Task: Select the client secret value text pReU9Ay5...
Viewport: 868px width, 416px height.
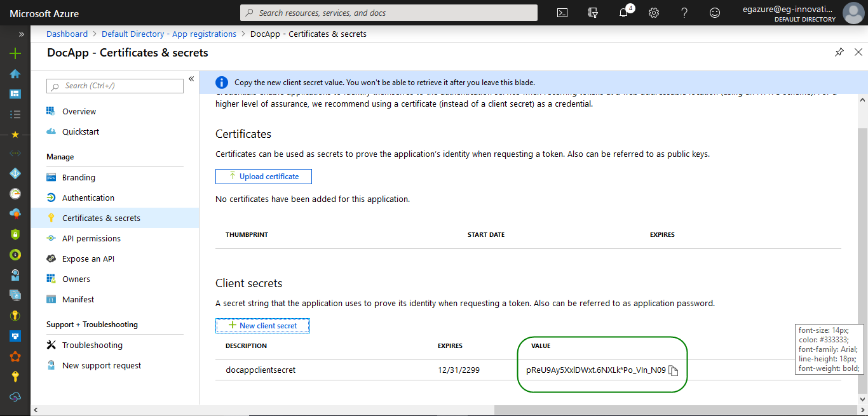Action: 595,370
